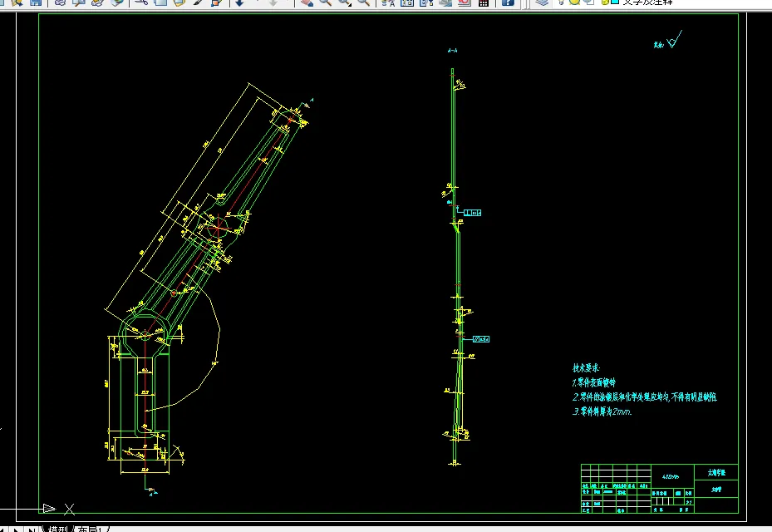Switch to the 模型 tab

[x=58, y=530]
